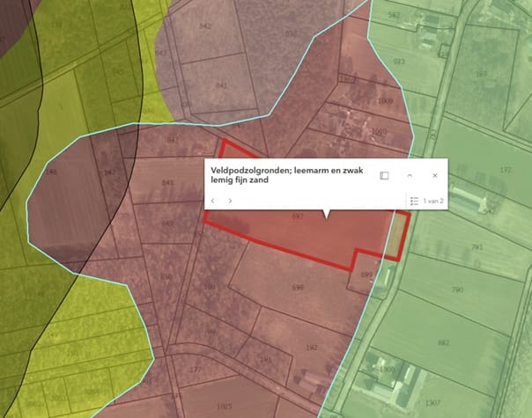Viewport: 532px width, 418px height.
Task: Dock the popup using the dock icon
Action: [x=384, y=175]
